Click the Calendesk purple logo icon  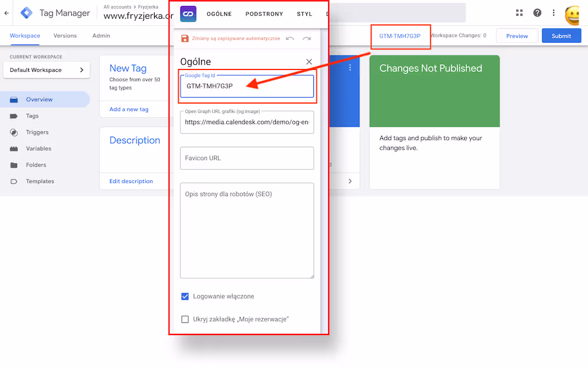pyautogui.click(x=188, y=14)
